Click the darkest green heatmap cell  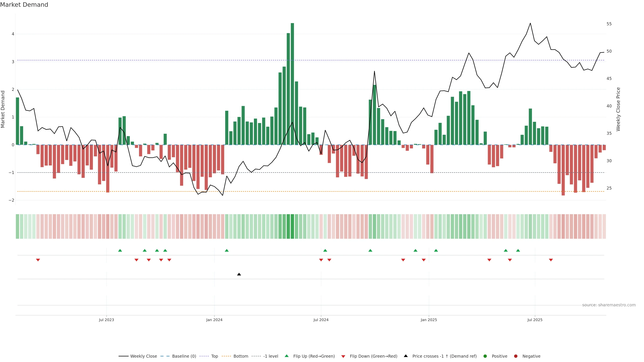(292, 226)
